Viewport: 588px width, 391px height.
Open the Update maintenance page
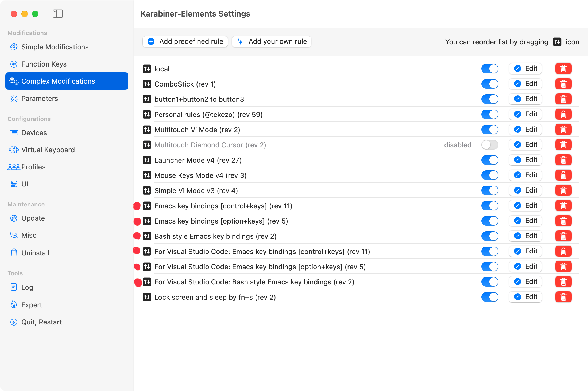pos(67,218)
